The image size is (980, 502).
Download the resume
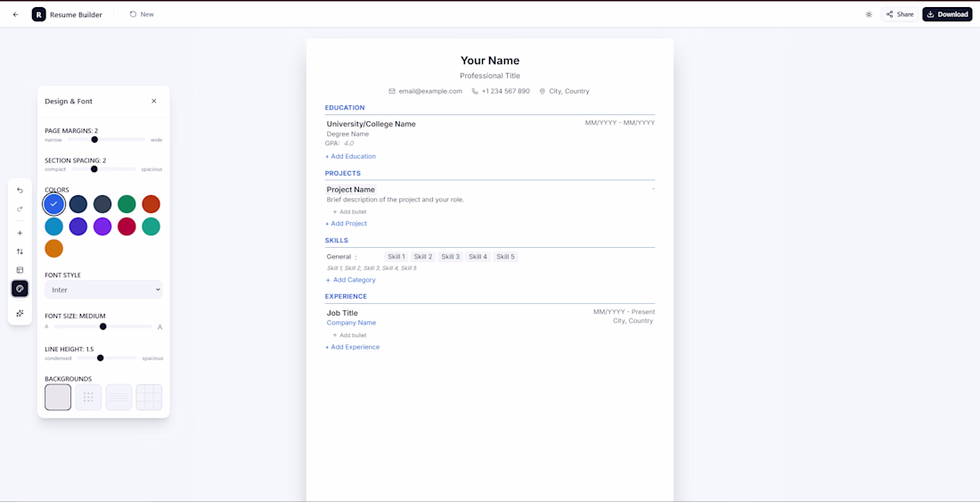(948, 14)
